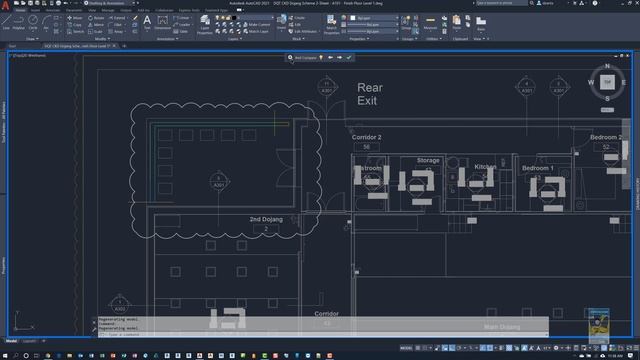Activate the Copy command
The width and height of the screenshot is (640, 360).
coord(75,24)
